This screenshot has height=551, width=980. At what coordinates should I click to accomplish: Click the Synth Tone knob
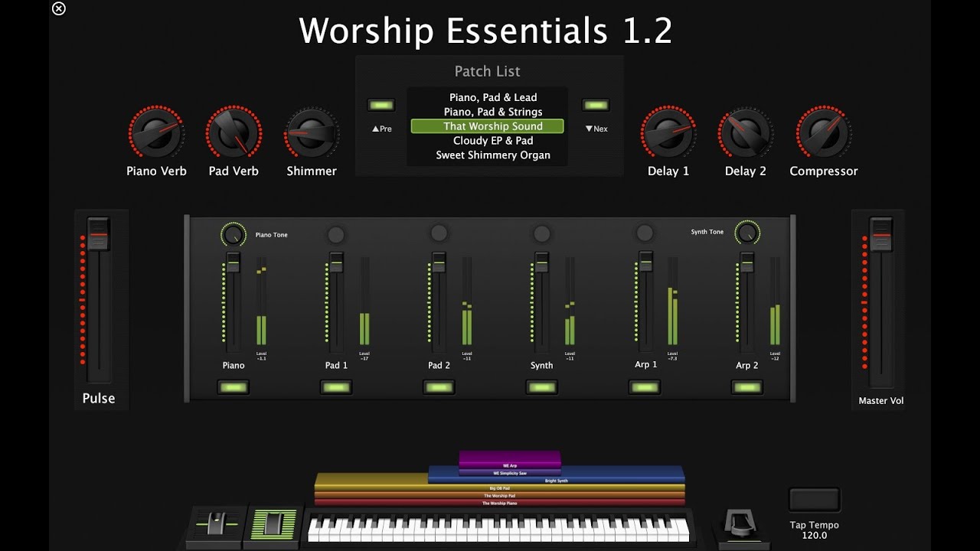coord(747,233)
